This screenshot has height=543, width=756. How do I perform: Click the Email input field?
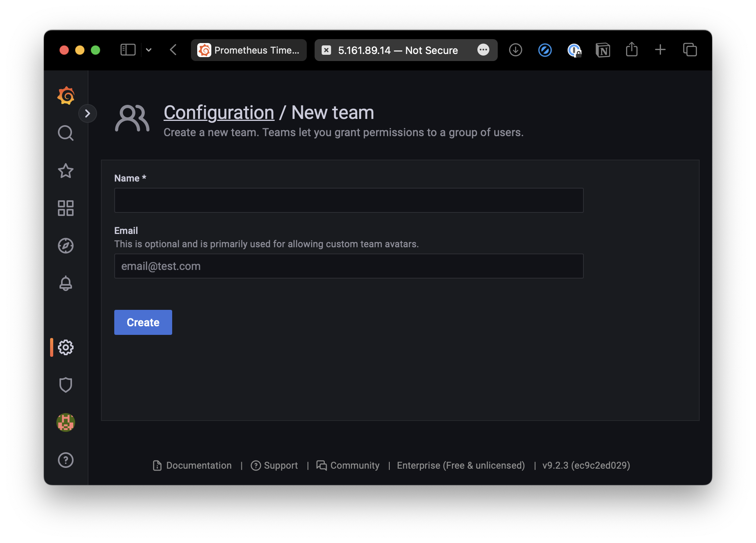[349, 266]
